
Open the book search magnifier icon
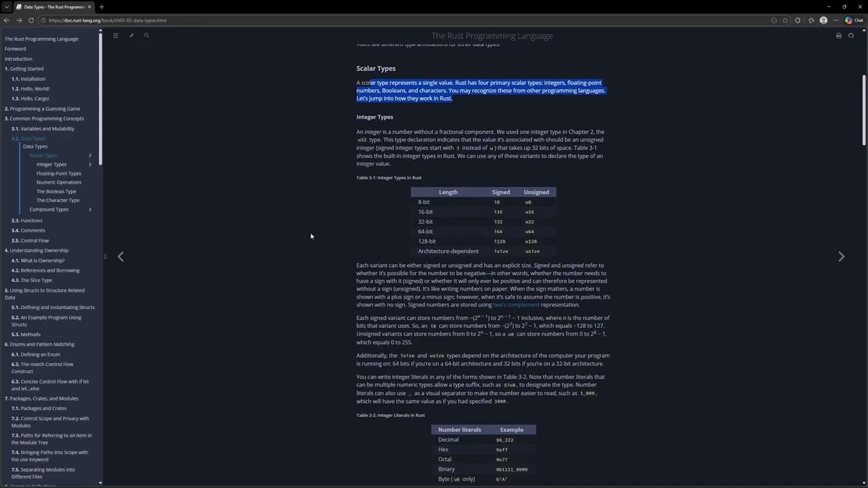pos(146,35)
